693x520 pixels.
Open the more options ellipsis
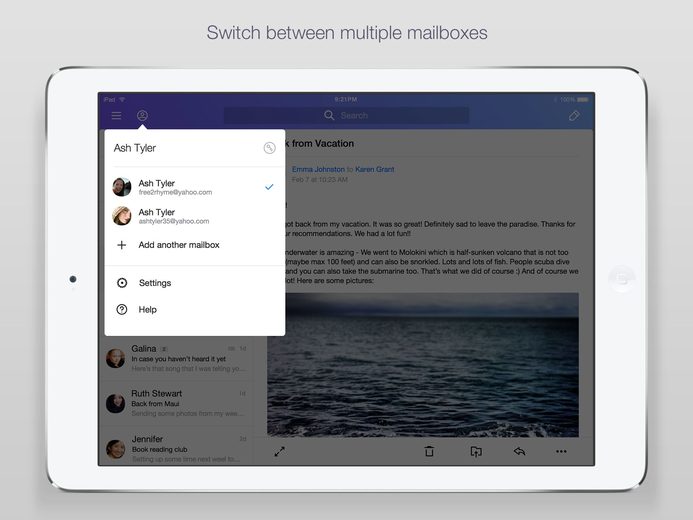pos(561,452)
